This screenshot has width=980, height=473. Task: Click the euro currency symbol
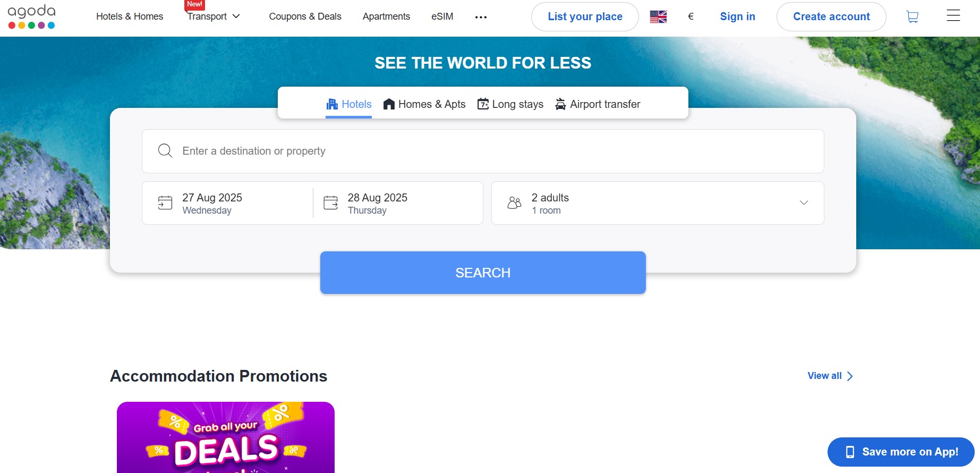(x=691, y=16)
